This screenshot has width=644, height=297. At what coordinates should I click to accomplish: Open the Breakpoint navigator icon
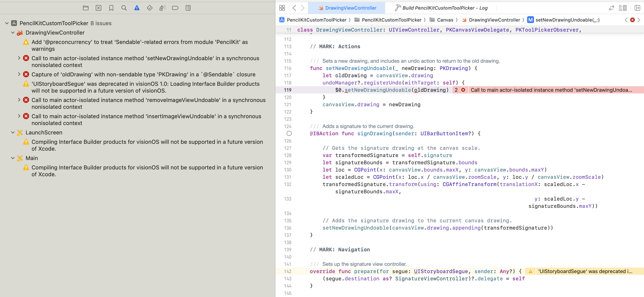click(175, 8)
